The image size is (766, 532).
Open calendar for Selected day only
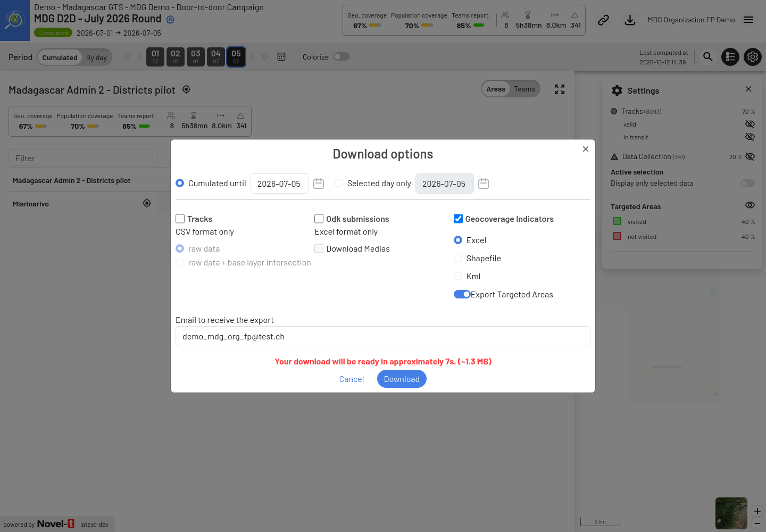484,184
